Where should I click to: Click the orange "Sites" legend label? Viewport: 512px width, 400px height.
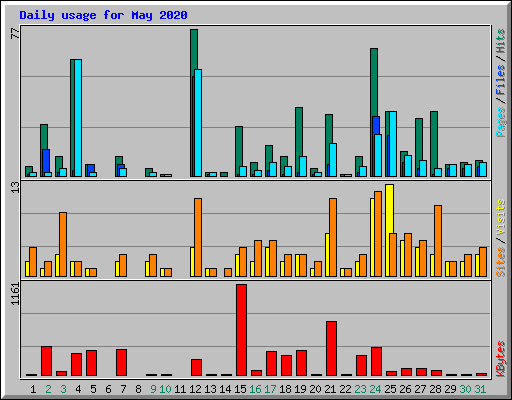coord(500,262)
